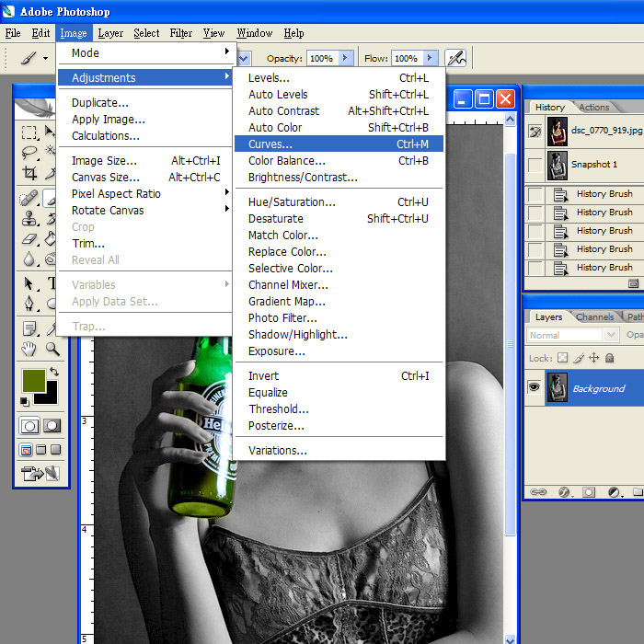Choose Curves... from Adjustments submenu

[x=270, y=144]
